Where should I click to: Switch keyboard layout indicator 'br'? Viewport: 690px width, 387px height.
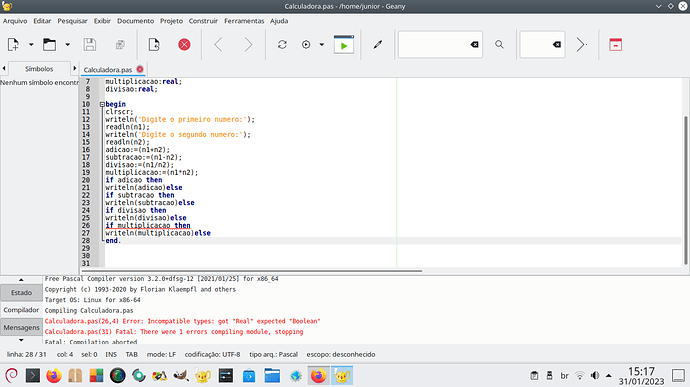565,376
